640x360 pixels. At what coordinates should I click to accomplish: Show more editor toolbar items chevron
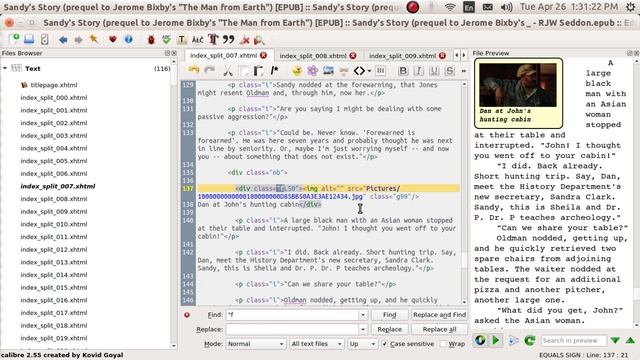point(464,71)
